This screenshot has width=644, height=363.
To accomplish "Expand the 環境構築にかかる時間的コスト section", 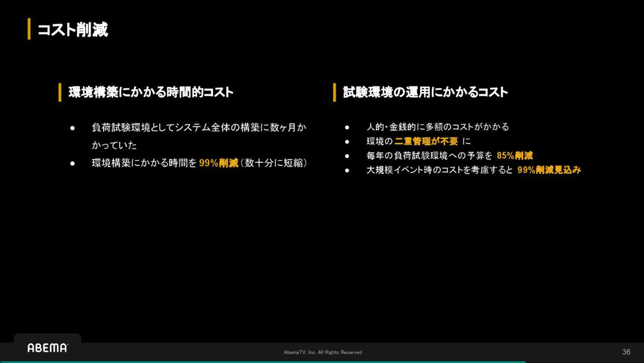I will coord(151,91).
